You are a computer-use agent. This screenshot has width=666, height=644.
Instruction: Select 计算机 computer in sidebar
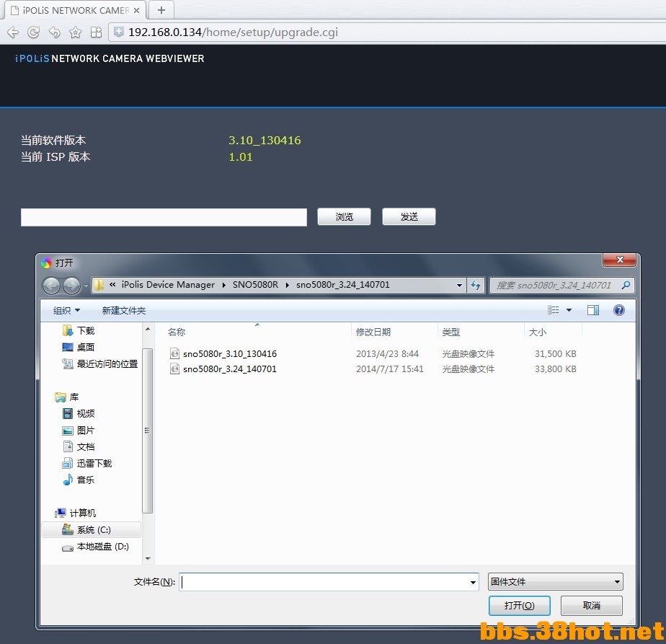[82, 513]
